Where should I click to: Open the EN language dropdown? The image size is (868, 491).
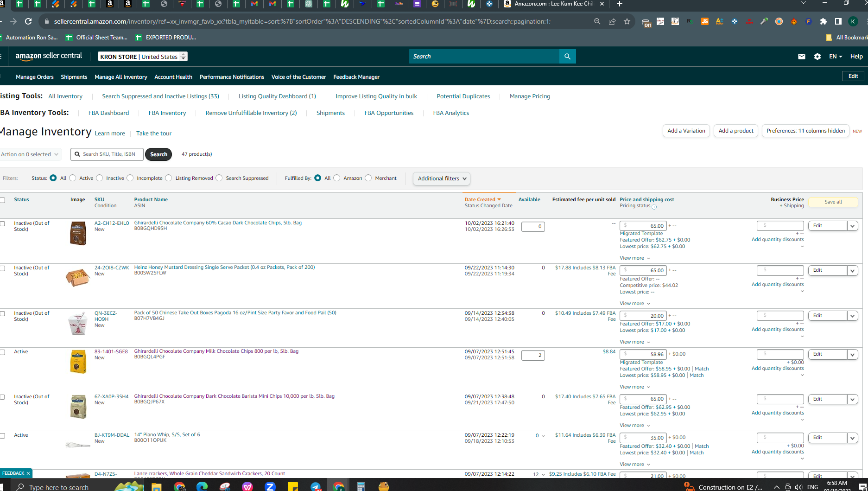click(x=836, y=57)
